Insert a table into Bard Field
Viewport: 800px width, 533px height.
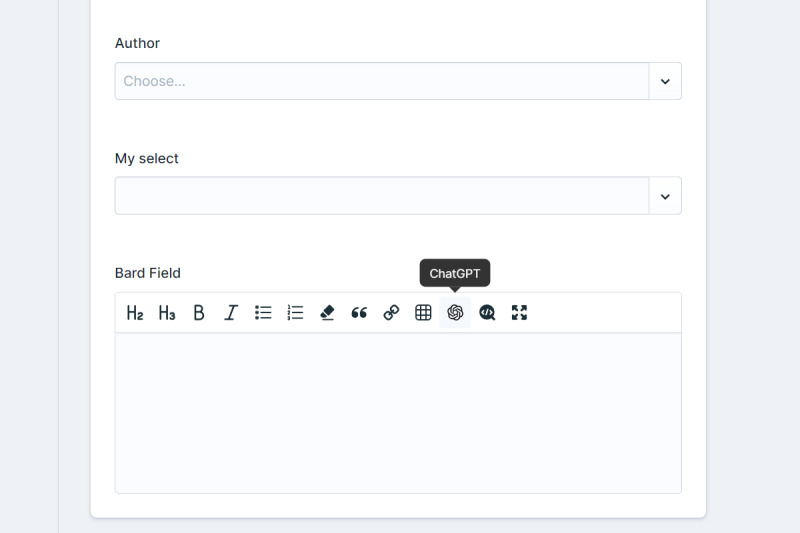click(x=423, y=313)
